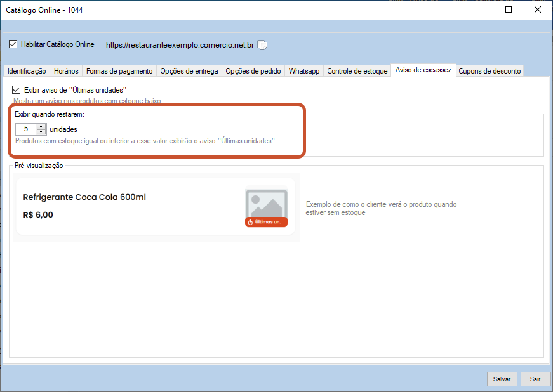This screenshot has width=553, height=392.
Task: Toggle the Habilitar Catálogo Online checkbox
Action: 13,44
